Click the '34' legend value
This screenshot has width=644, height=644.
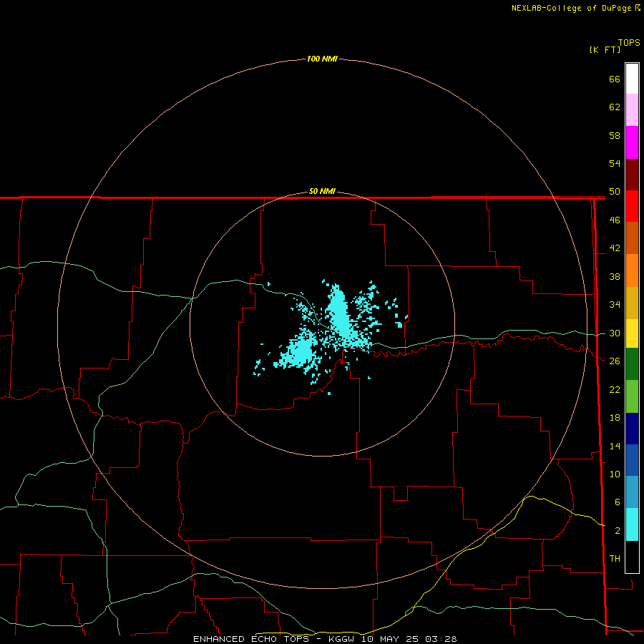615,305
